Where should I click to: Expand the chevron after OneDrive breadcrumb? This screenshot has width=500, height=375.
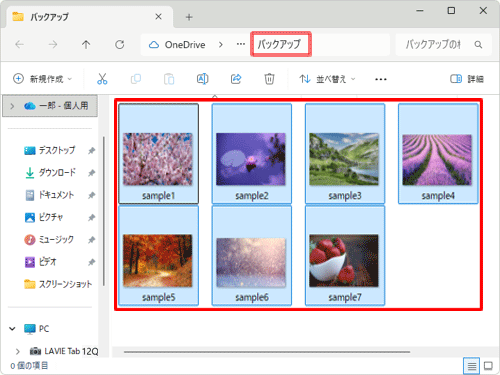[x=221, y=45]
